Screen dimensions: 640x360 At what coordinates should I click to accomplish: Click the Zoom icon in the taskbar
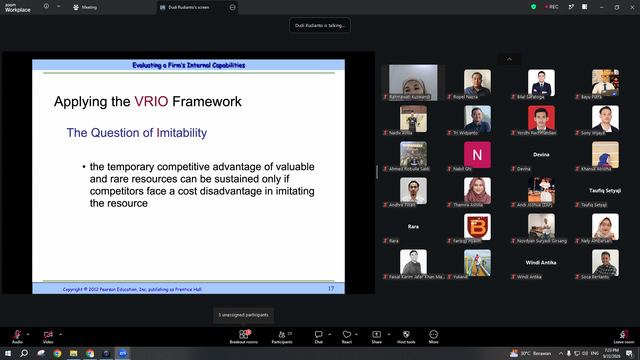click(122, 353)
